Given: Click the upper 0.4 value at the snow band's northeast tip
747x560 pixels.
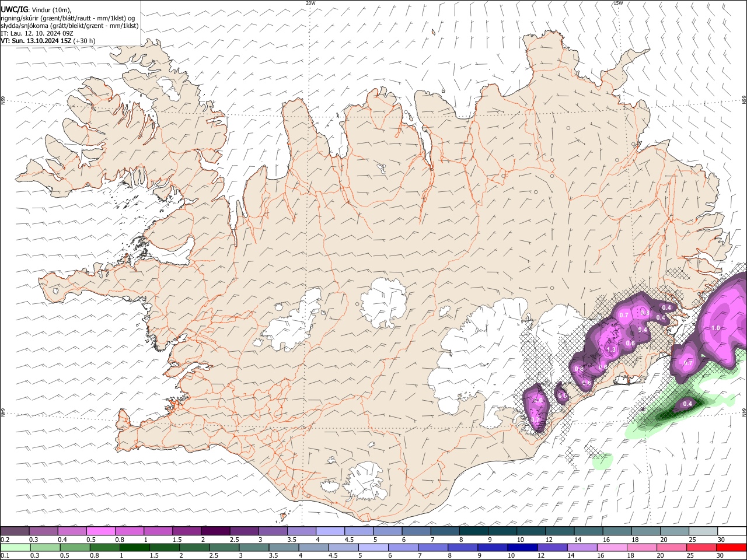Looking at the screenshot, I should click(666, 307).
